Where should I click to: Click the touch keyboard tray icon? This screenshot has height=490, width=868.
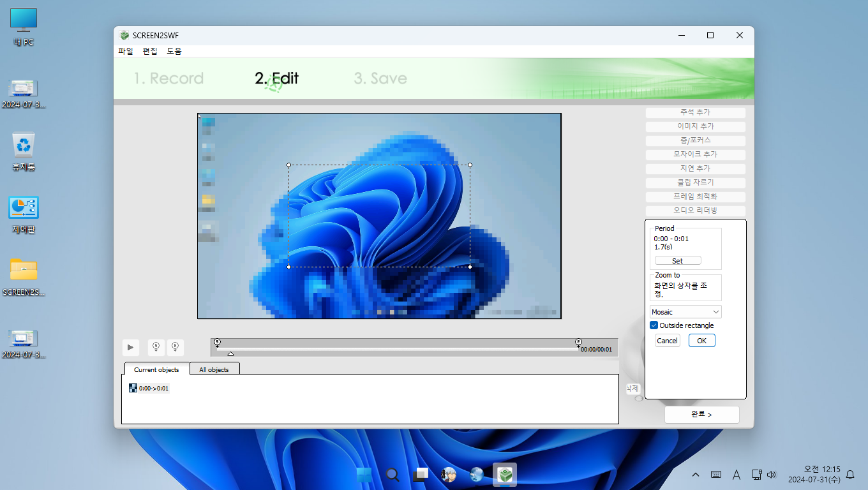(716, 475)
